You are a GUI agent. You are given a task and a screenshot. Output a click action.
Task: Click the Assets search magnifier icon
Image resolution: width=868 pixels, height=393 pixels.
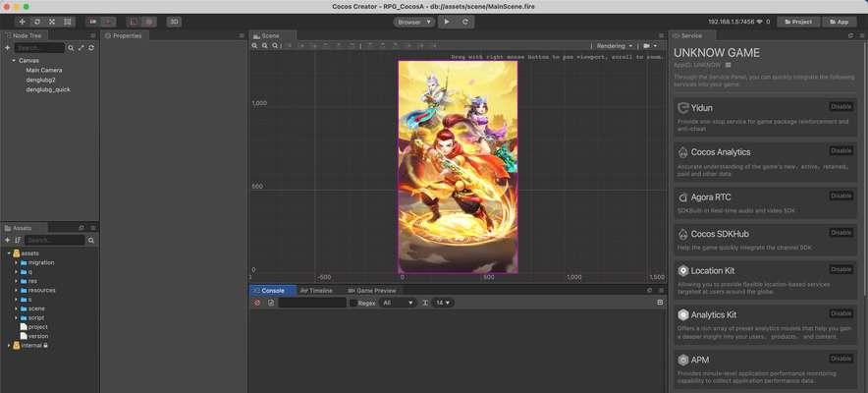[90, 241]
